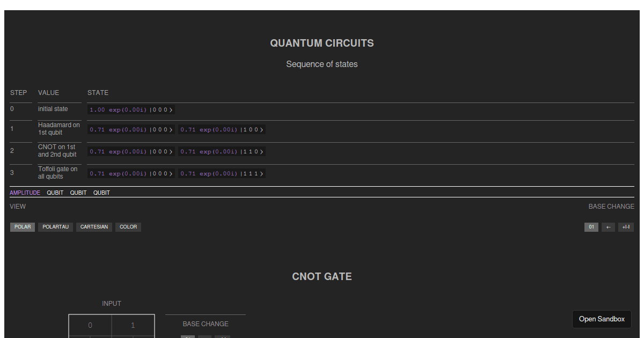644x338 pixels.
Task: Expand the |110⟩ state at step 2
Action: coord(222,151)
